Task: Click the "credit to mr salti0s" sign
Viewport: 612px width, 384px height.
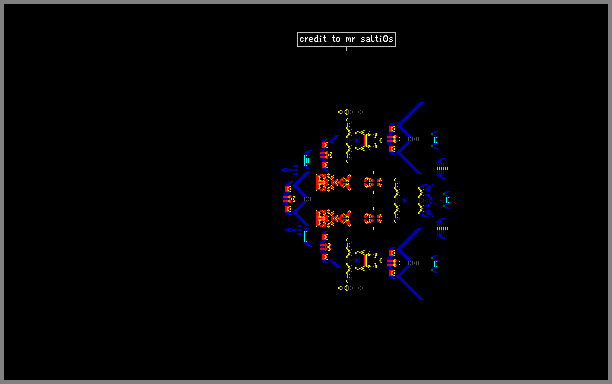Action: 346,39
